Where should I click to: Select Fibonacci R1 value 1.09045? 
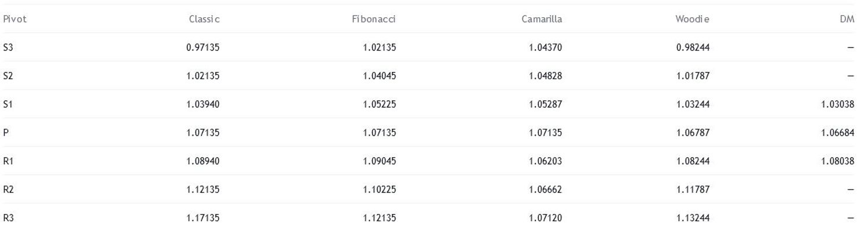point(380,161)
